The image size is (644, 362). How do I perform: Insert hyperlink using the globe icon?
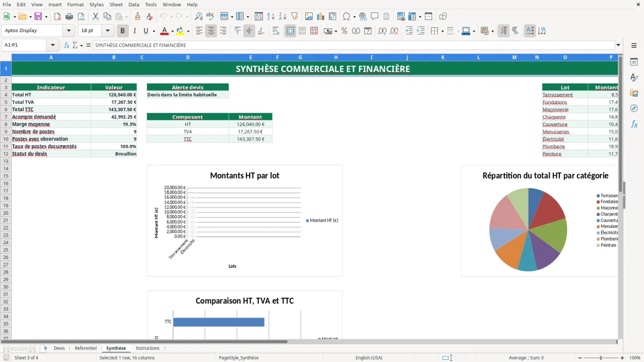tap(363, 17)
